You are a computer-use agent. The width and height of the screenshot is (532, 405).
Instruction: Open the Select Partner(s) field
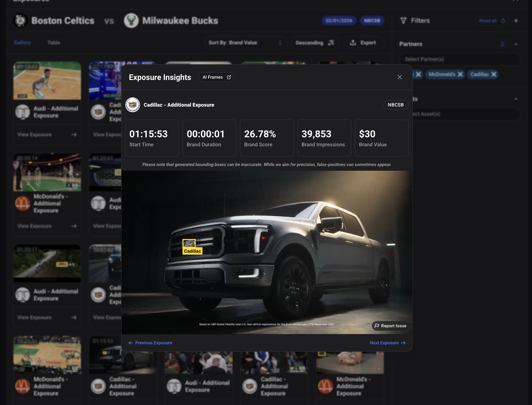460,59
